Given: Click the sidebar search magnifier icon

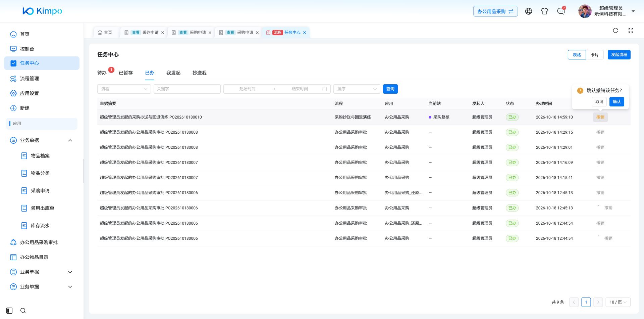Looking at the screenshot, I should (23, 311).
